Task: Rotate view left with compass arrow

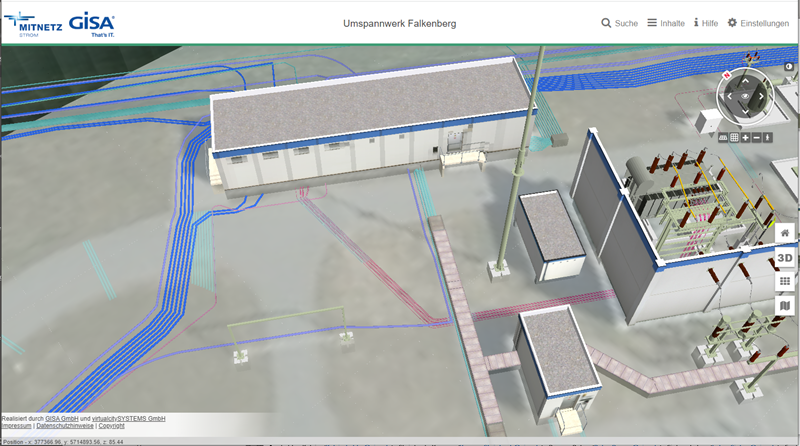Action: click(x=728, y=97)
